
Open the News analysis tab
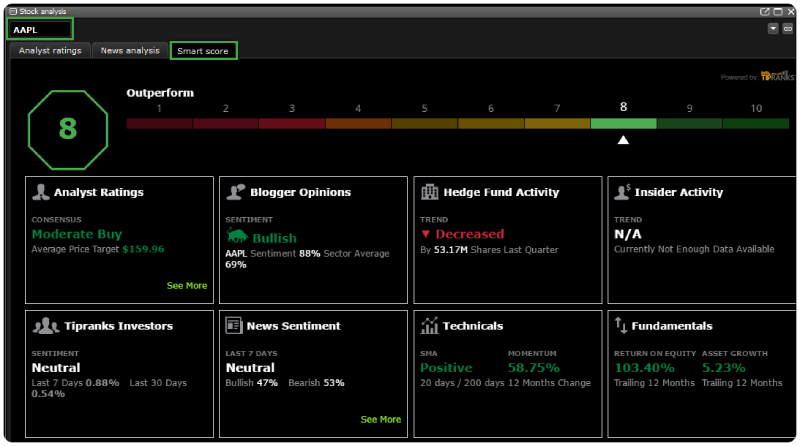click(130, 51)
